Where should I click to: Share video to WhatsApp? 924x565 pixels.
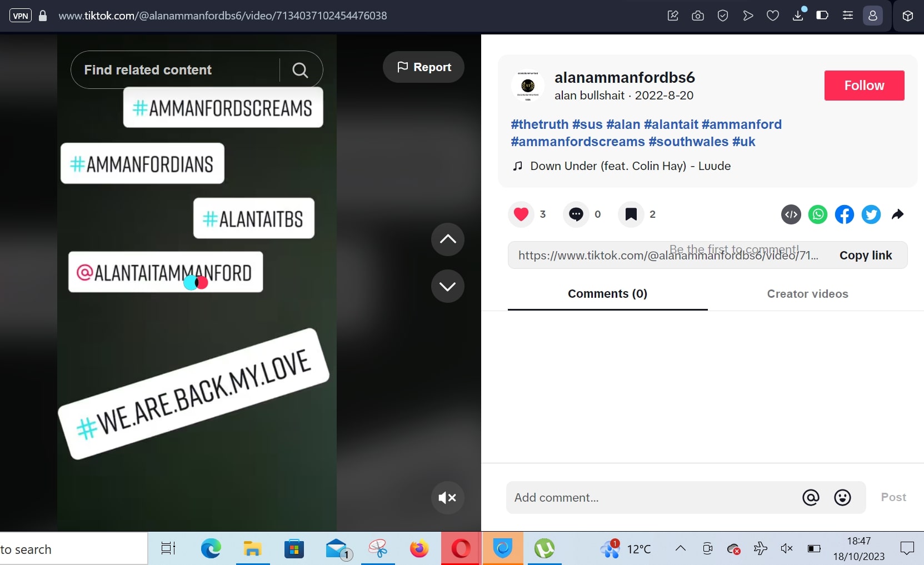click(x=817, y=214)
